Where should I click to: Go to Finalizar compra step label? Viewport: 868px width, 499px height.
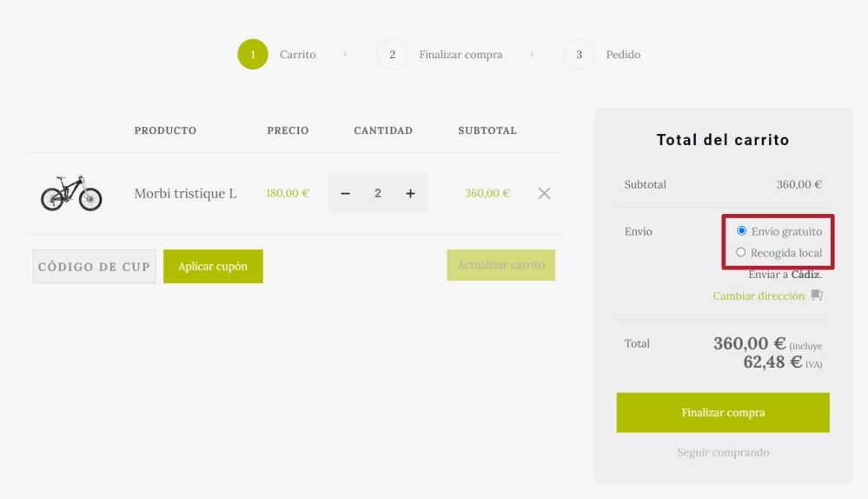461,55
